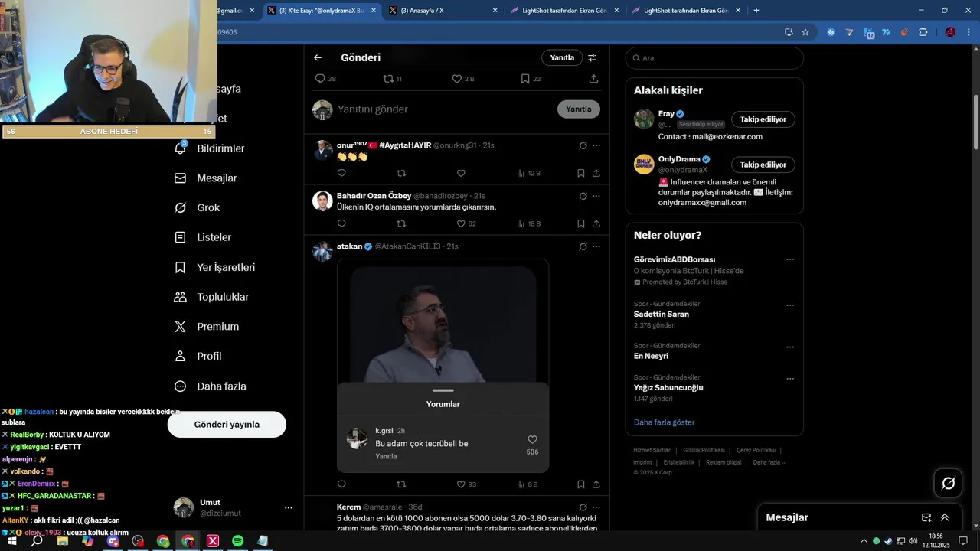Open more options on Kerem's reply

click(x=596, y=507)
